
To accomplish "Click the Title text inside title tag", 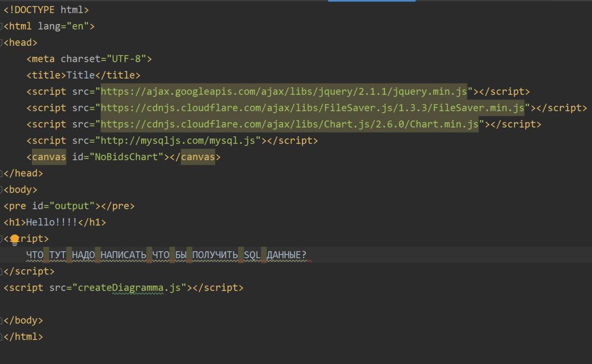I will pos(80,75).
